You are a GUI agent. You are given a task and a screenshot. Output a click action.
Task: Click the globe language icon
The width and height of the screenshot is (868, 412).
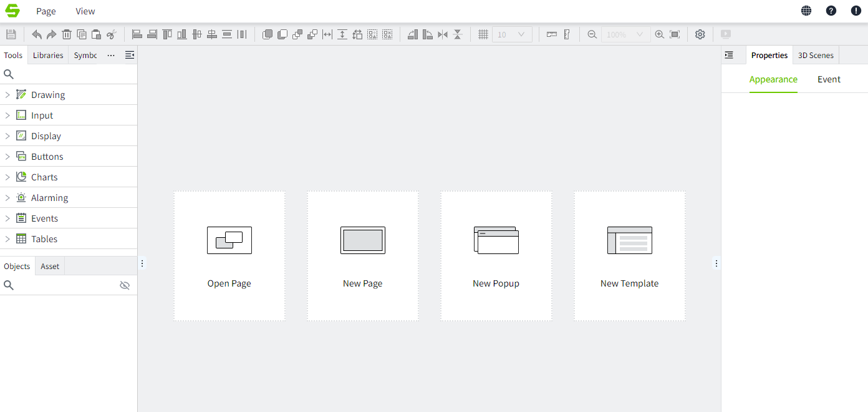pos(806,11)
